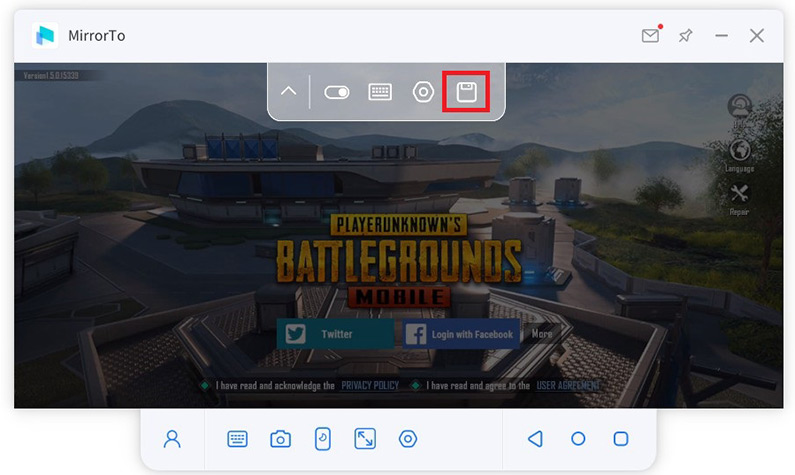
Task: Click the MirrorTo logo icon
Action: click(x=45, y=35)
